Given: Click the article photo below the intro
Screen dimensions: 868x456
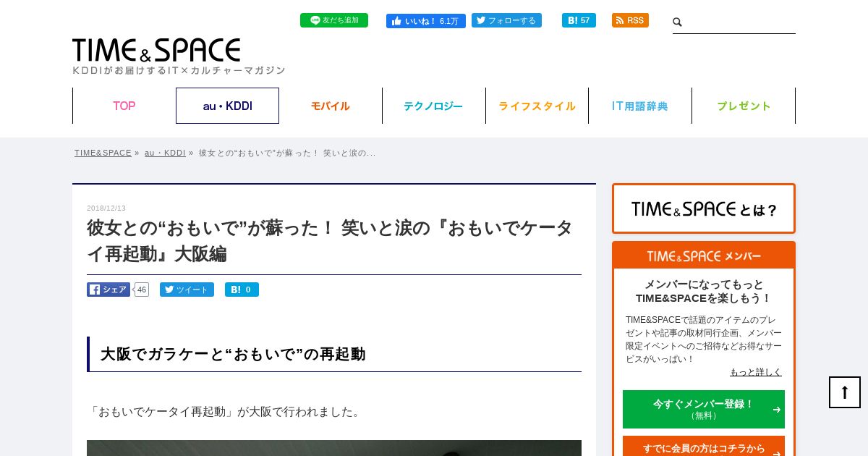Looking at the screenshot, I should pyautogui.click(x=334, y=448).
